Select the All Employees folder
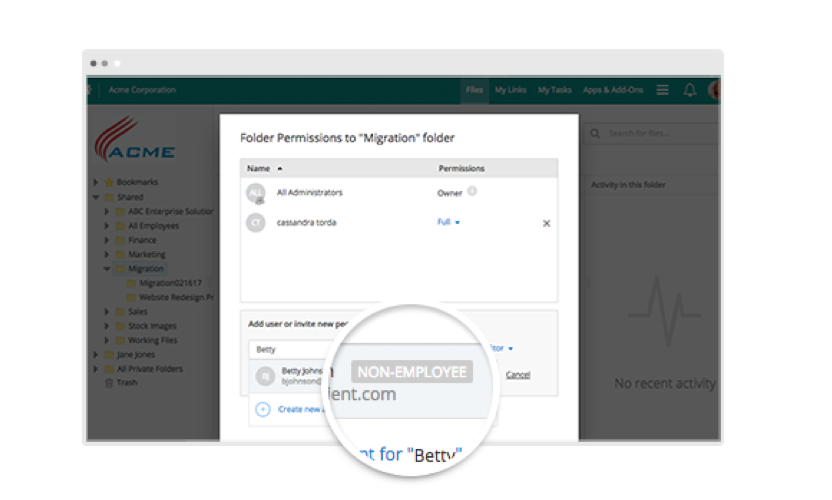The height and width of the screenshot is (500, 832). pyautogui.click(x=153, y=226)
